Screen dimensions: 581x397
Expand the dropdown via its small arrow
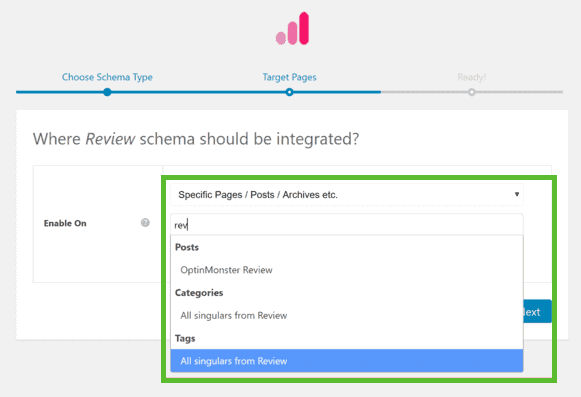coord(517,194)
